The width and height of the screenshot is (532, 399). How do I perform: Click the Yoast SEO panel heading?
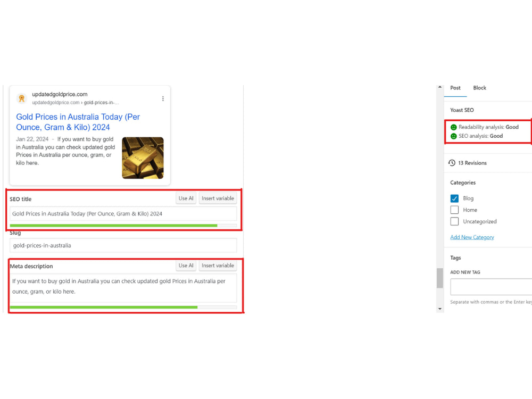[x=462, y=110]
